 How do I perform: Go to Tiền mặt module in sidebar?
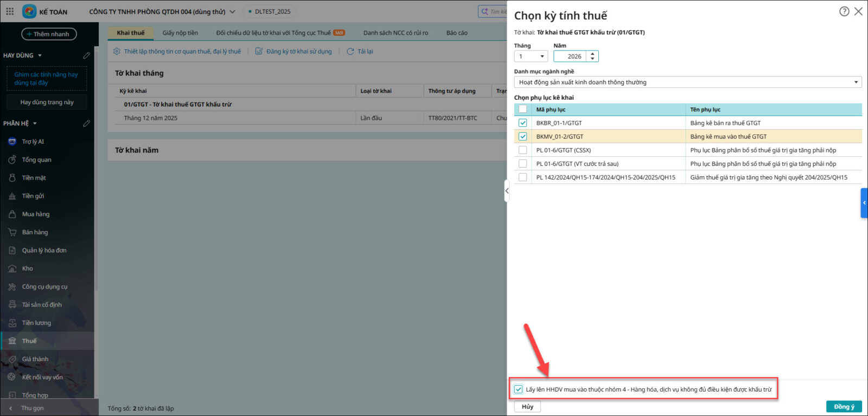pyautogui.click(x=34, y=178)
